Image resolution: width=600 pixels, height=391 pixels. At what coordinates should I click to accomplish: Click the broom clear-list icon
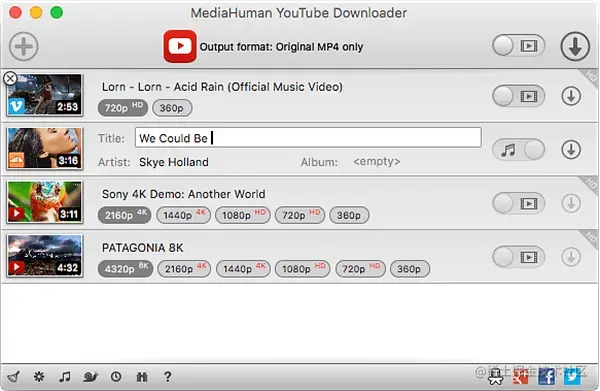[13, 377]
